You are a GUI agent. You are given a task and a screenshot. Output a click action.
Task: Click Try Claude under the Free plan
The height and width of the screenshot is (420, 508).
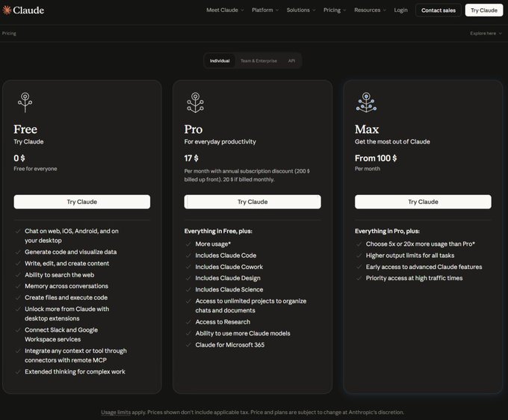82,202
